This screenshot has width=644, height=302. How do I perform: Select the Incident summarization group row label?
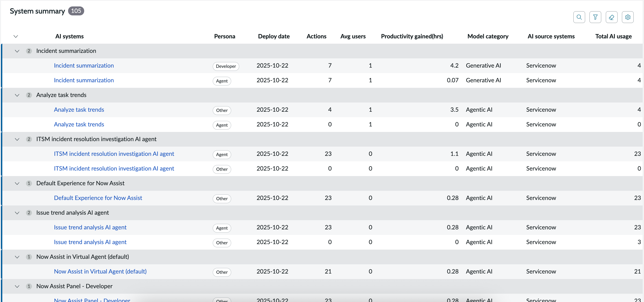[x=66, y=51]
